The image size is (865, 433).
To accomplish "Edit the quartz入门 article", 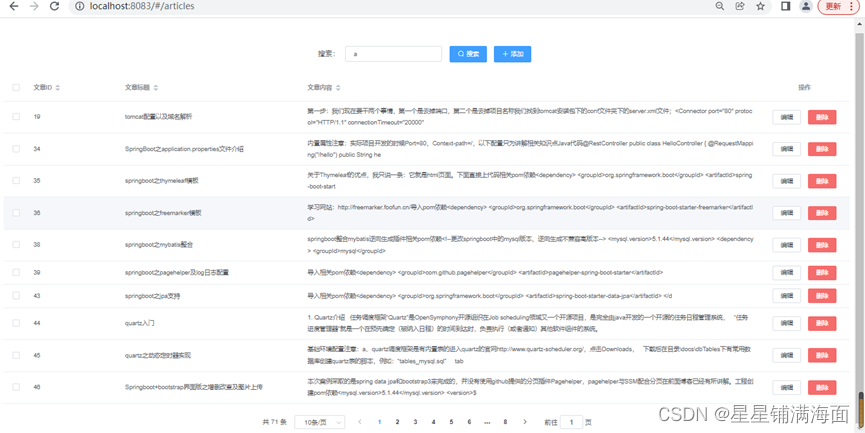I will [787, 323].
